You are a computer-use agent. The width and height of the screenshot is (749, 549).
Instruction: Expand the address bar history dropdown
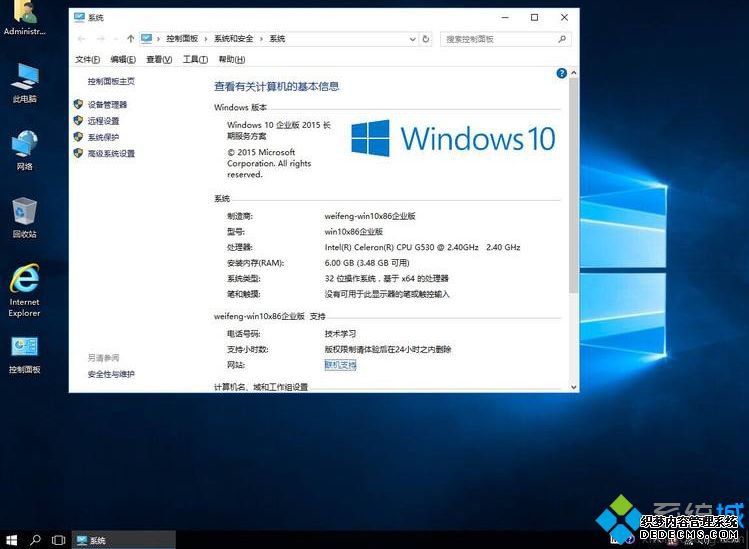coord(413,39)
